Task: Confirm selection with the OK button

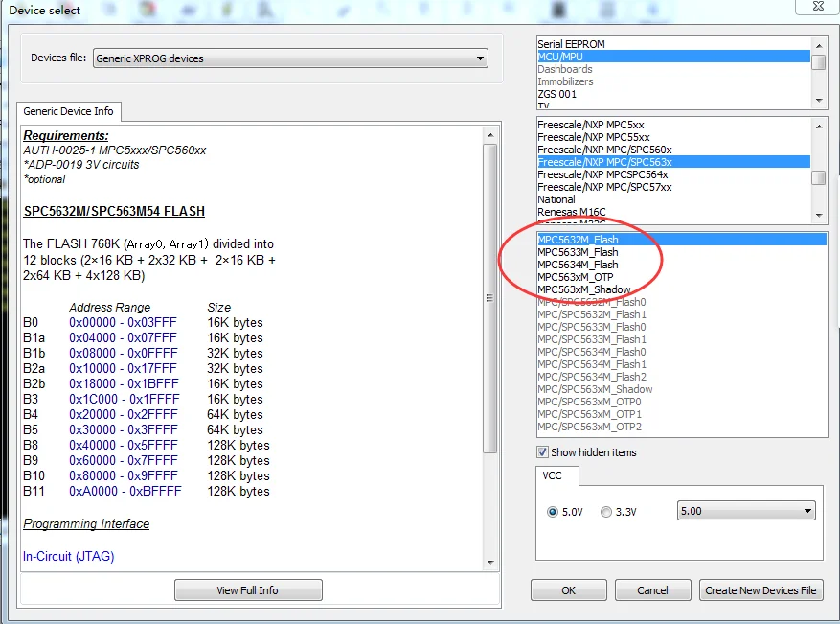Action: point(568,590)
